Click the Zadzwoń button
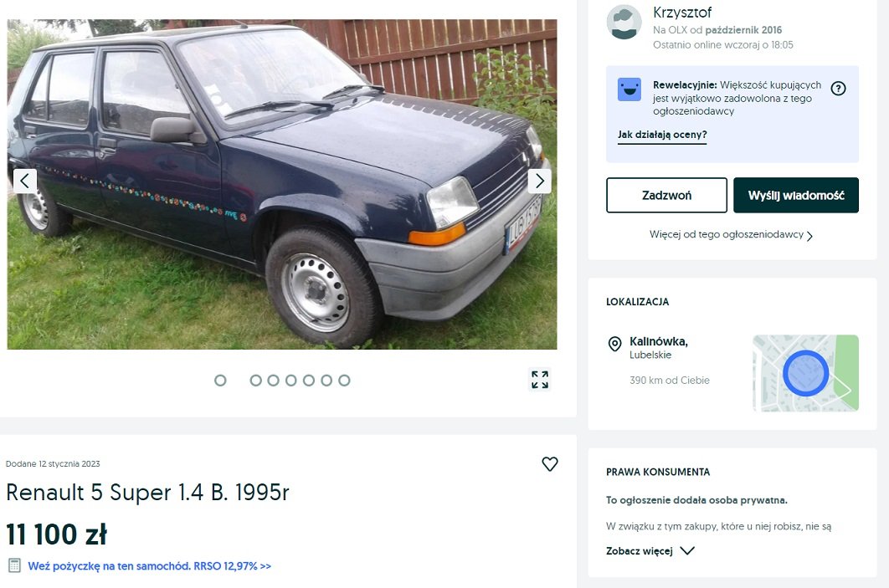Image resolution: width=889 pixels, height=588 pixels. click(666, 196)
